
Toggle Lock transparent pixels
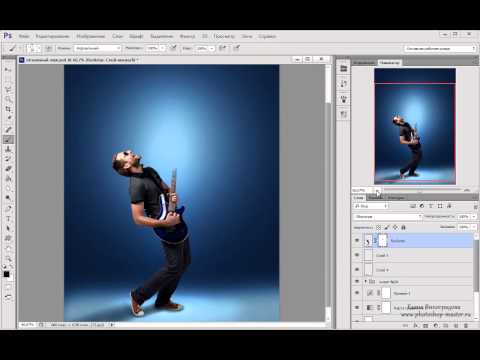point(379,227)
